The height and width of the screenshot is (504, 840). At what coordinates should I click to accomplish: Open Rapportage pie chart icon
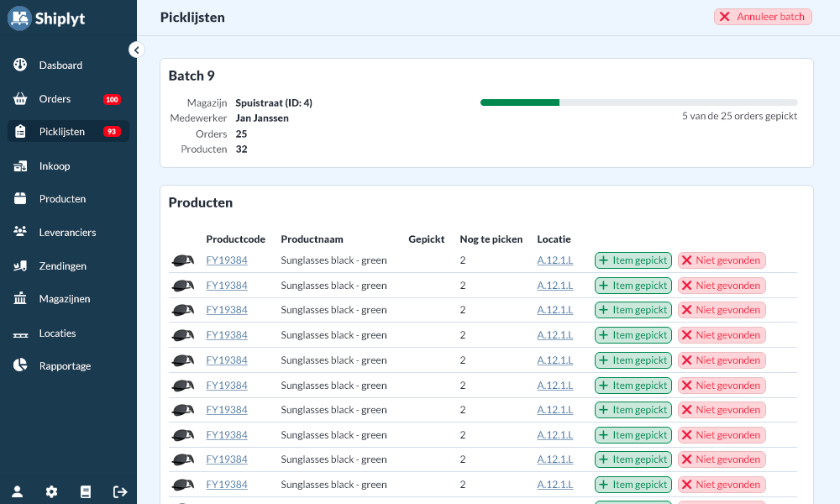point(21,366)
